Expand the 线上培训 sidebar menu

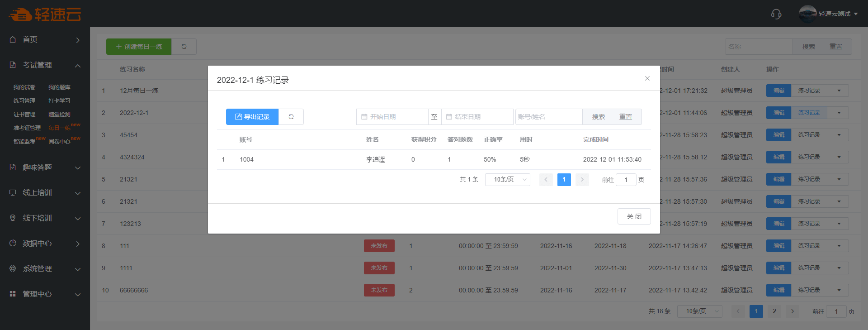[45, 193]
